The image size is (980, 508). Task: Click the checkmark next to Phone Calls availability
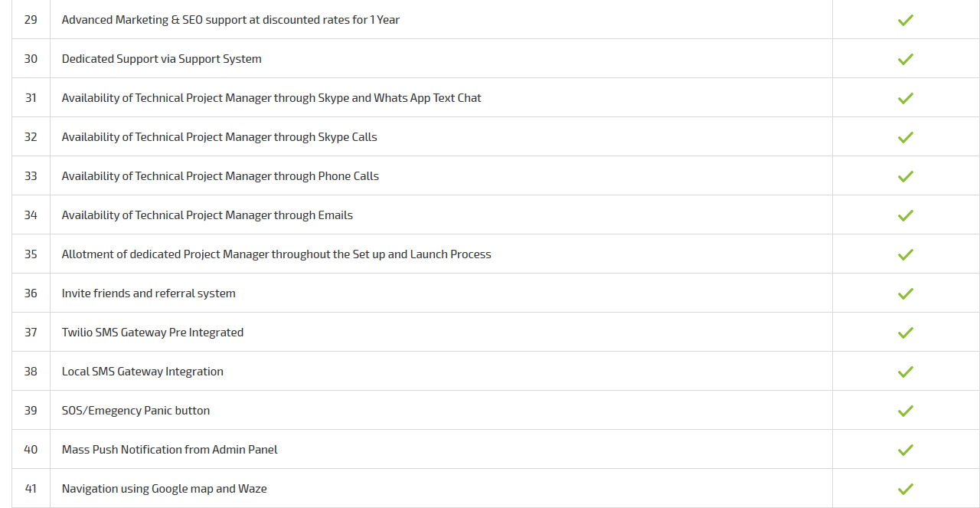906,176
